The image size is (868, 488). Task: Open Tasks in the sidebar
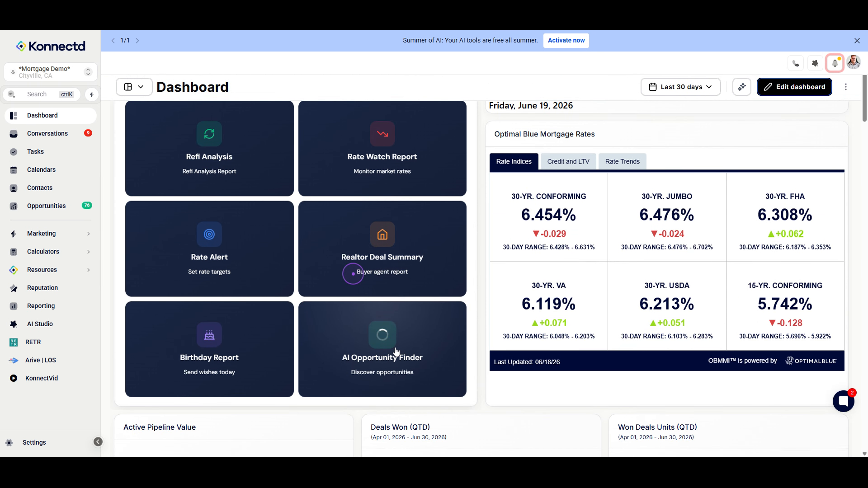coord(50,152)
